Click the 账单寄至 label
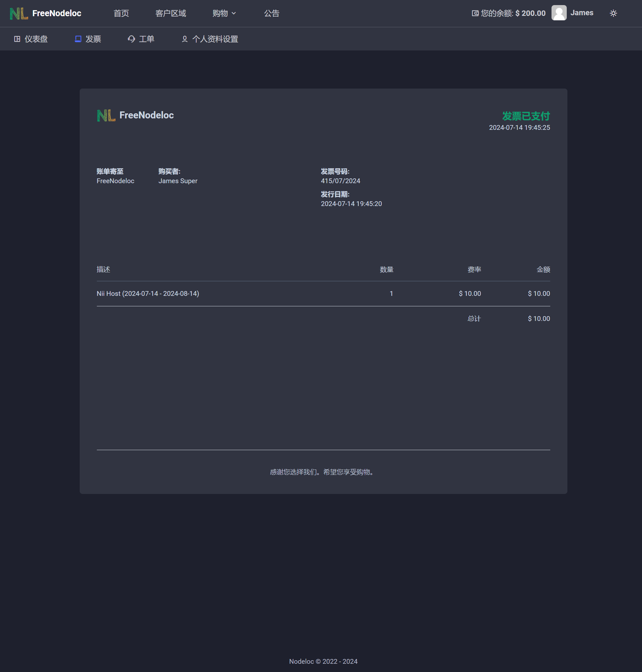 click(110, 171)
